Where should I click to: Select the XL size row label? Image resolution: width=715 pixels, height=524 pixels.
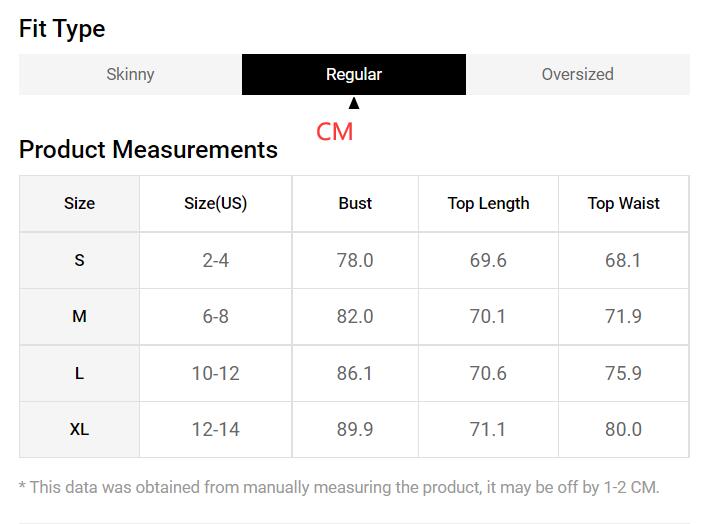point(79,430)
